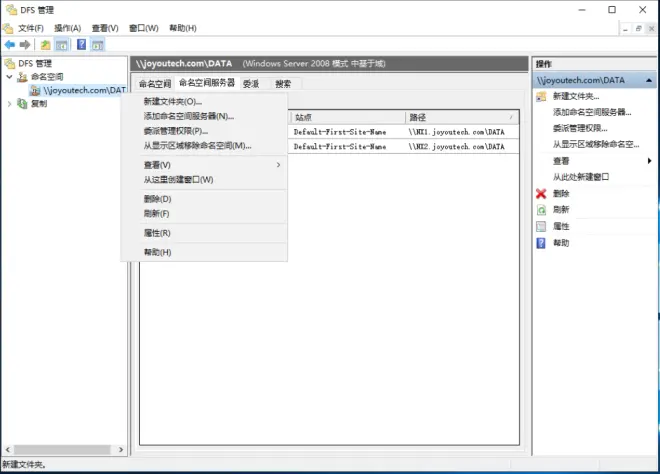Collapse the 命名空间 tree node
Screen dimensions: 660x474
point(9,77)
